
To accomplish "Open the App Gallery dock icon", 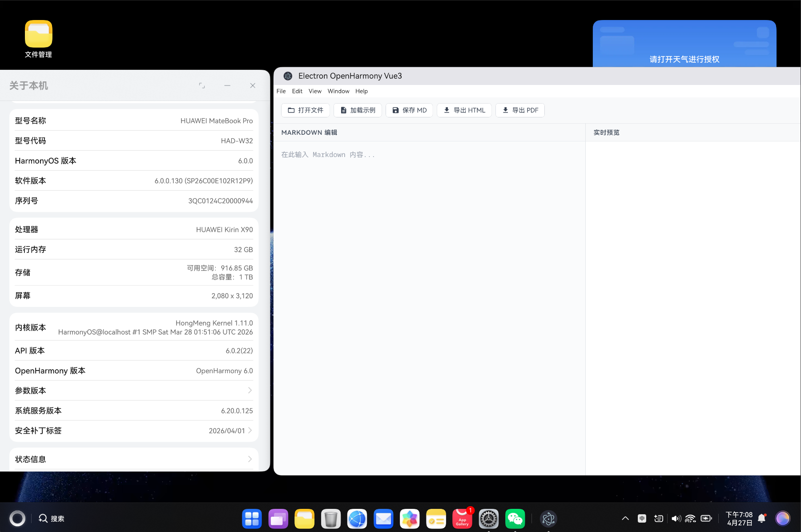I will point(463,519).
